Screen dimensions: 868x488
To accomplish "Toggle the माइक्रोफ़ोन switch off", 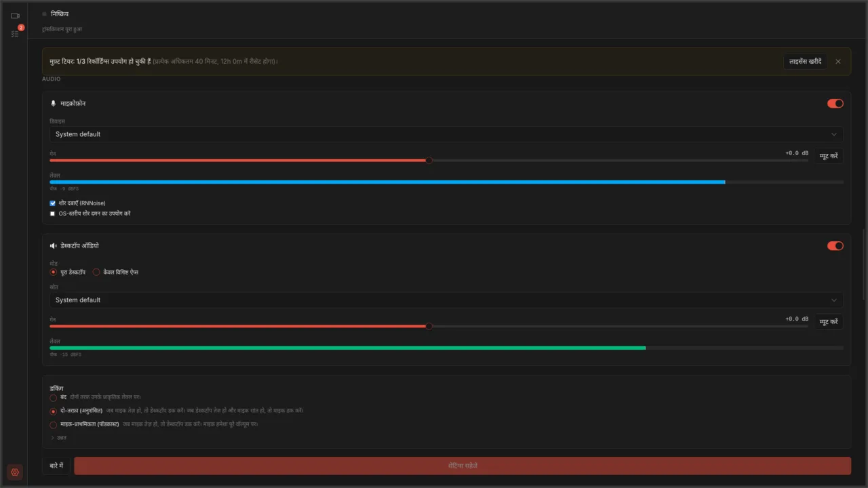I will point(835,104).
